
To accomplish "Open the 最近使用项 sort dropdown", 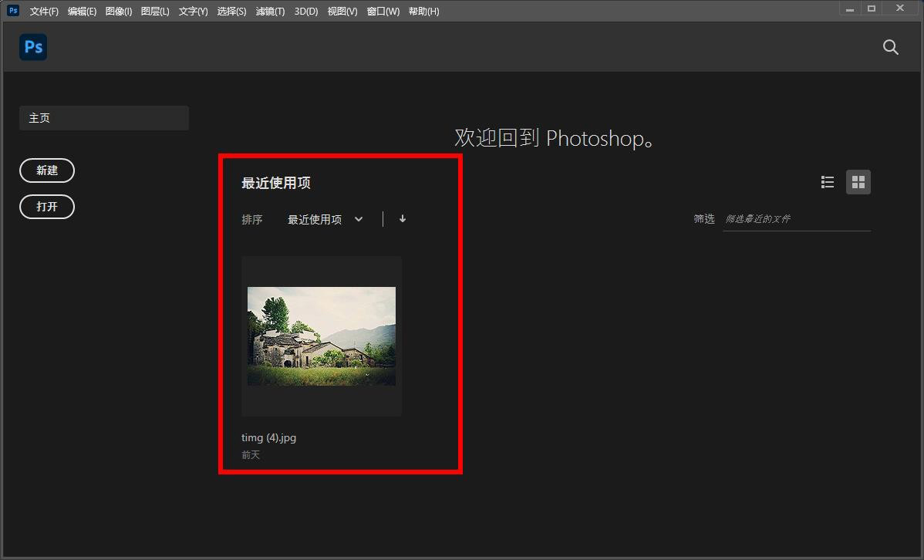I will point(324,219).
